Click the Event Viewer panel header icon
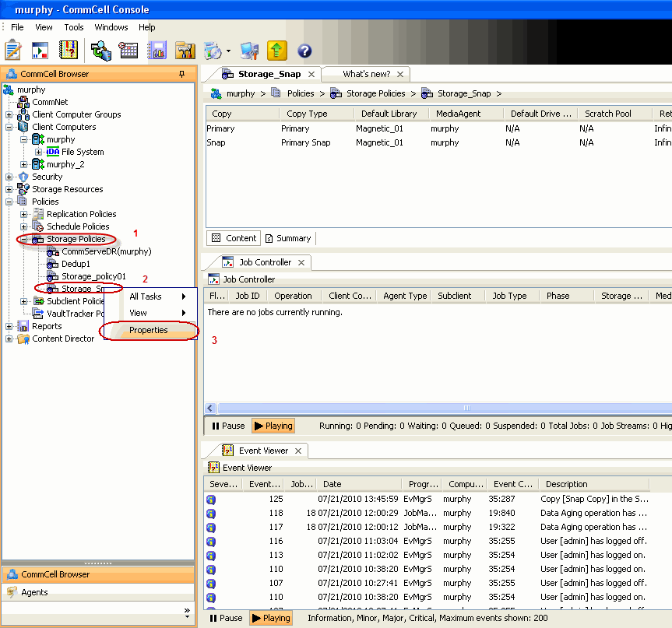 pyautogui.click(x=213, y=468)
